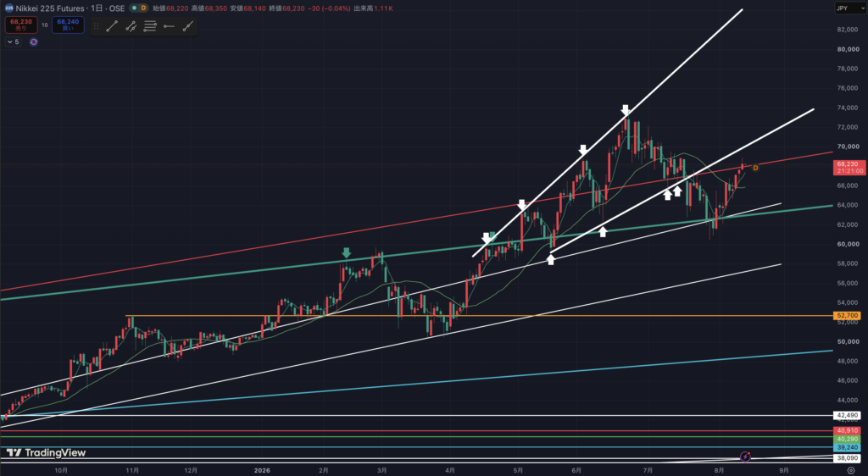Image resolution: width=868 pixels, height=476 pixels.
Task: Grab the drawing toolbar drag handle
Action: (97, 26)
